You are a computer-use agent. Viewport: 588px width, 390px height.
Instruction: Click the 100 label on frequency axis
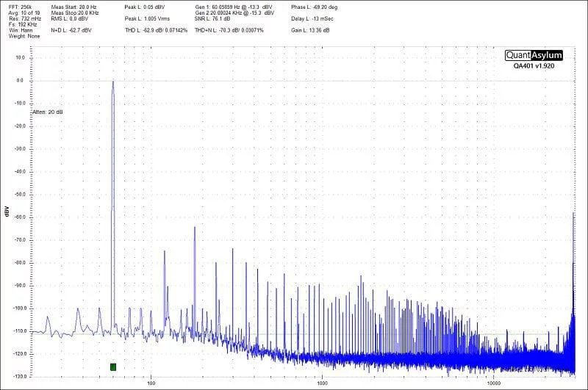pos(151,383)
